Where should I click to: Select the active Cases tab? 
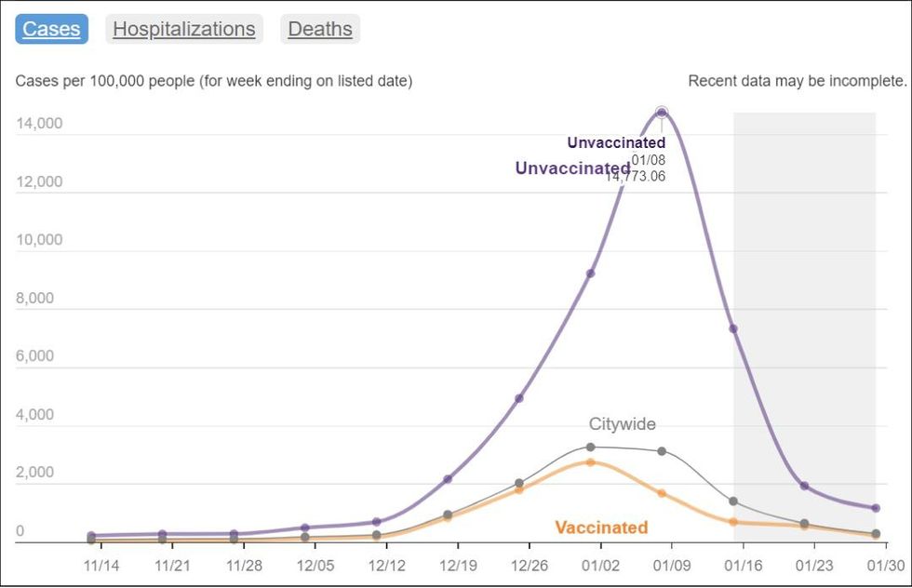pyautogui.click(x=51, y=29)
